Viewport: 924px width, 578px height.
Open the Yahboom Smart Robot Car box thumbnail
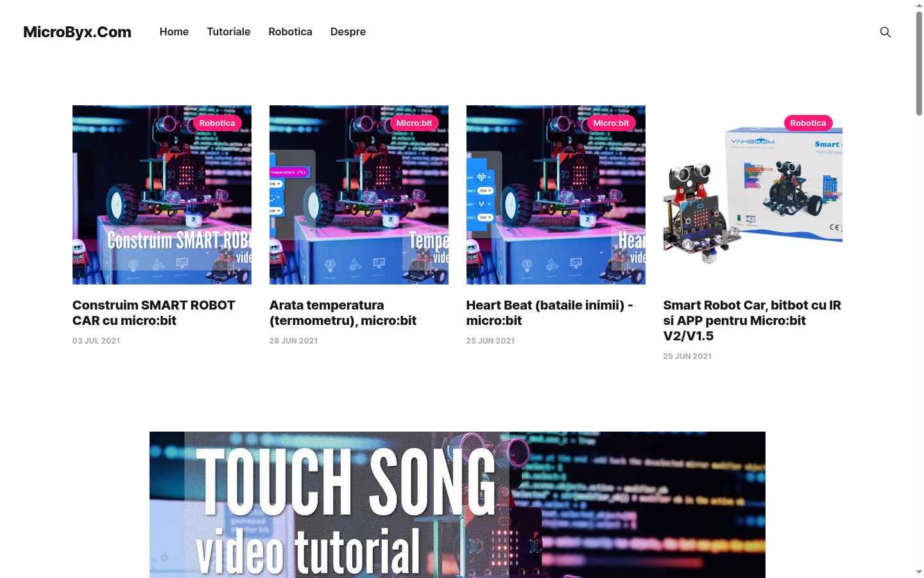click(753, 195)
